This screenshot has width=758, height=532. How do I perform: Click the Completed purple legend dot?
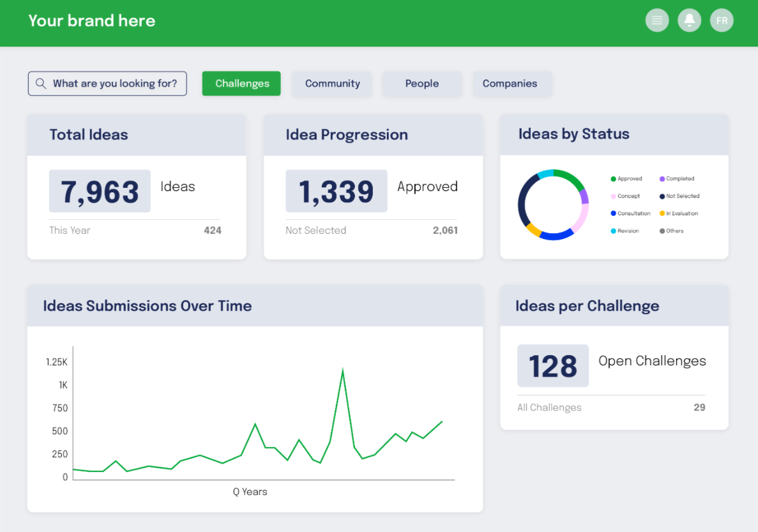click(x=662, y=179)
